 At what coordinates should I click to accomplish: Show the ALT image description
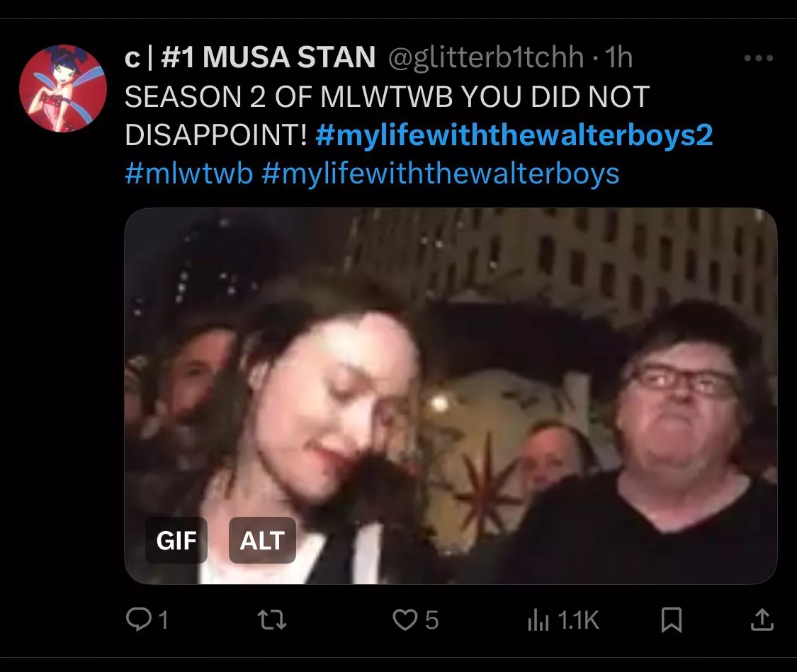pos(262,540)
